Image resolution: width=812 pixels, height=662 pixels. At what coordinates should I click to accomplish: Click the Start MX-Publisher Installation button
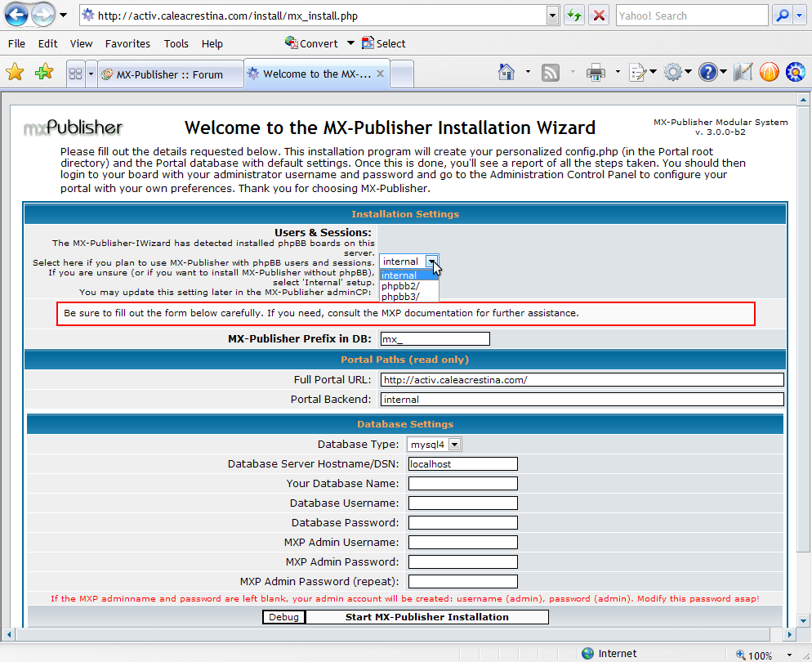[426, 617]
